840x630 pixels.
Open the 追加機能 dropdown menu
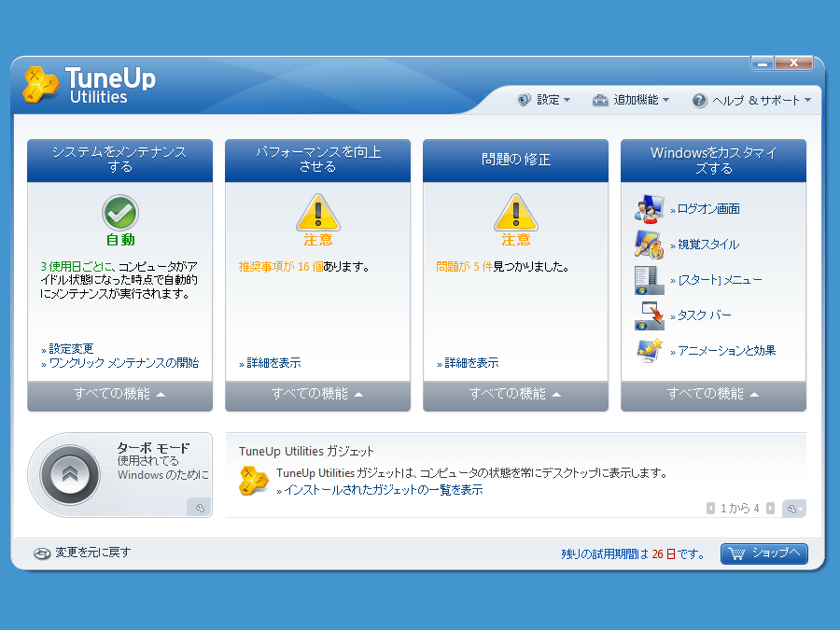631,100
